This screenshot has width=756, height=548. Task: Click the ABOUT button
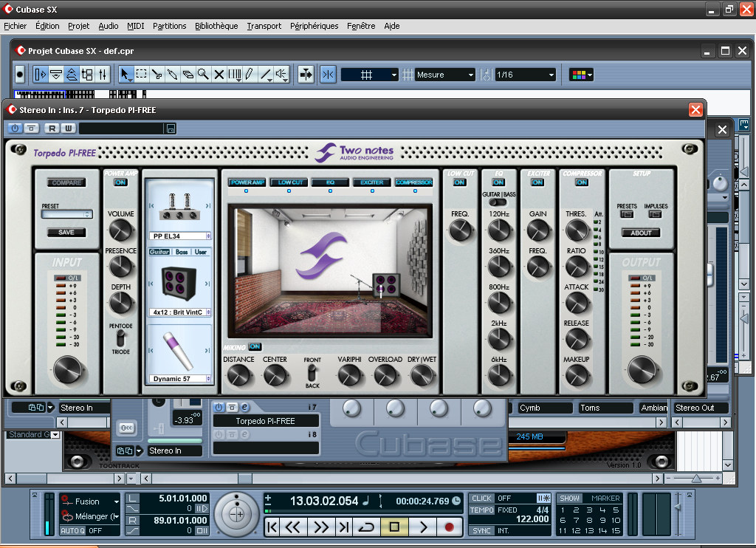coord(641,233)
